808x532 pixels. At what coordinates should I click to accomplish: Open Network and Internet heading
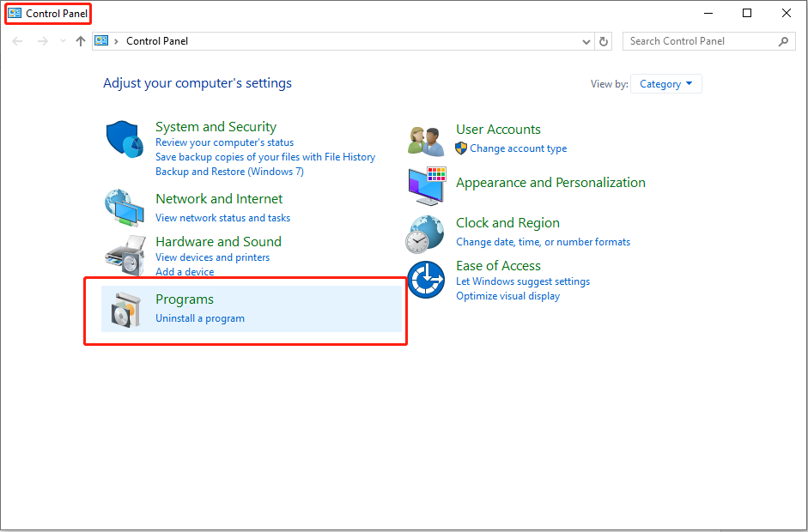219,199
